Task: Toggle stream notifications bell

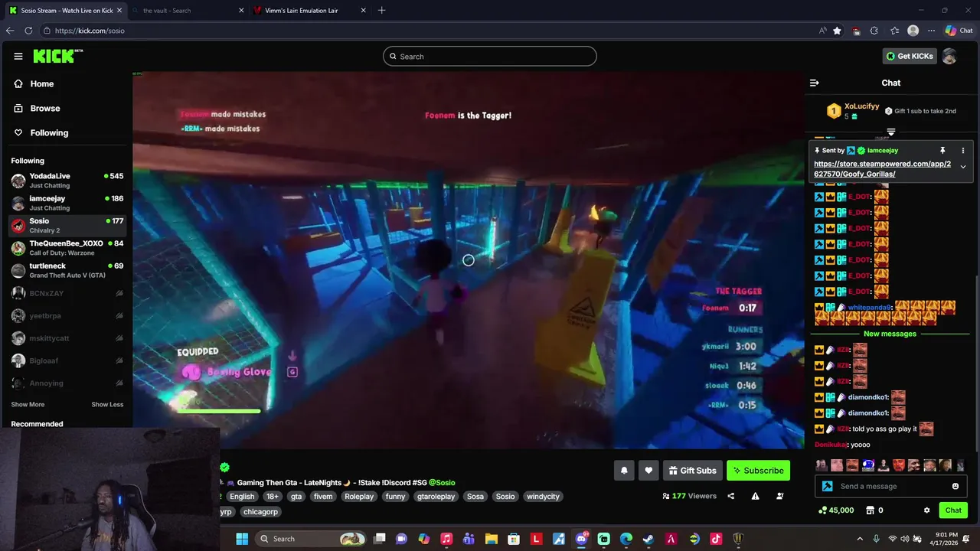Action: tap(624, 471)
